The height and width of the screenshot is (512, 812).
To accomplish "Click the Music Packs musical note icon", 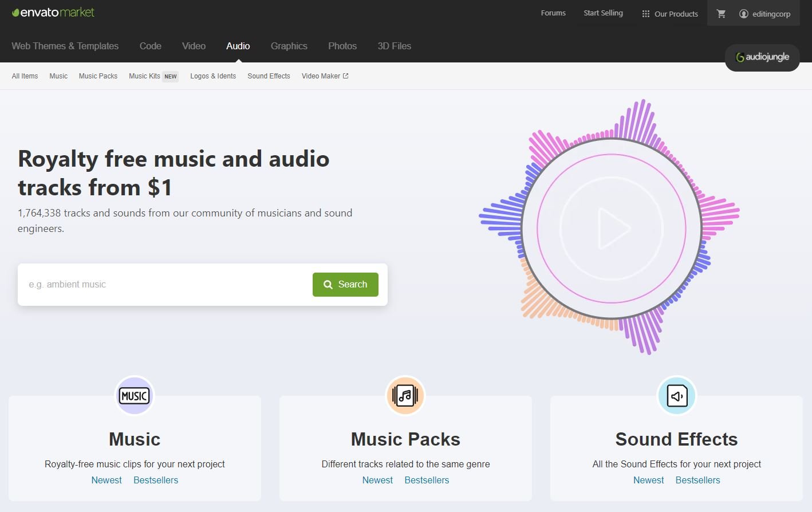I will [405, 395].
